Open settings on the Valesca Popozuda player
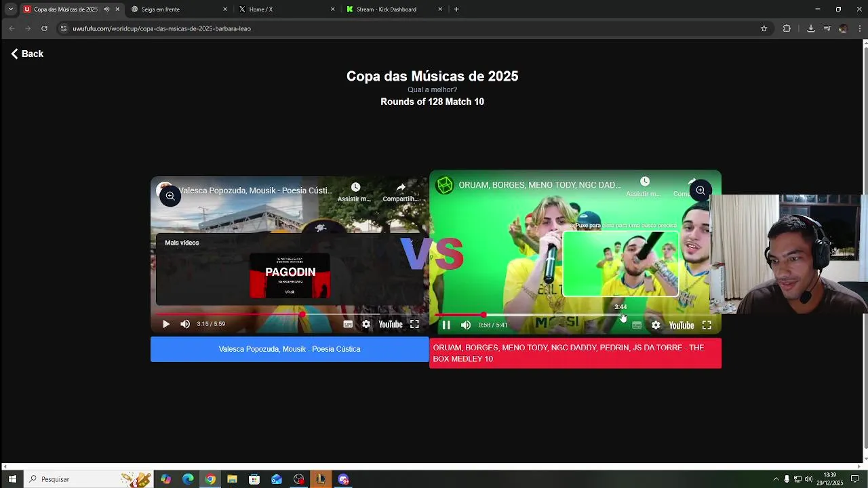 366,324
